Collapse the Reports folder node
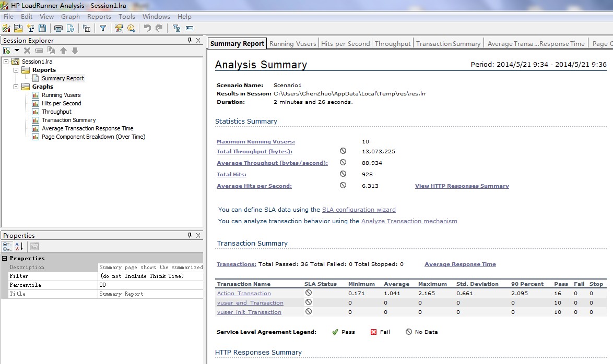613x364 pixels. [x=16, y=70]
